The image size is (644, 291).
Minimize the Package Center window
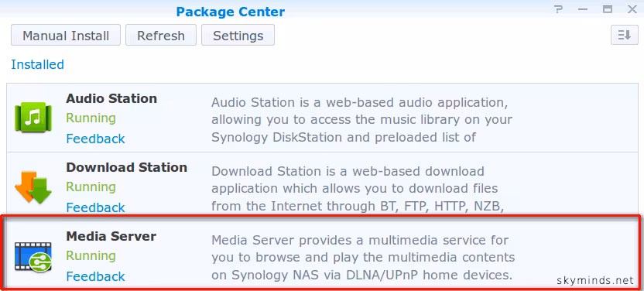coord(582,9)
